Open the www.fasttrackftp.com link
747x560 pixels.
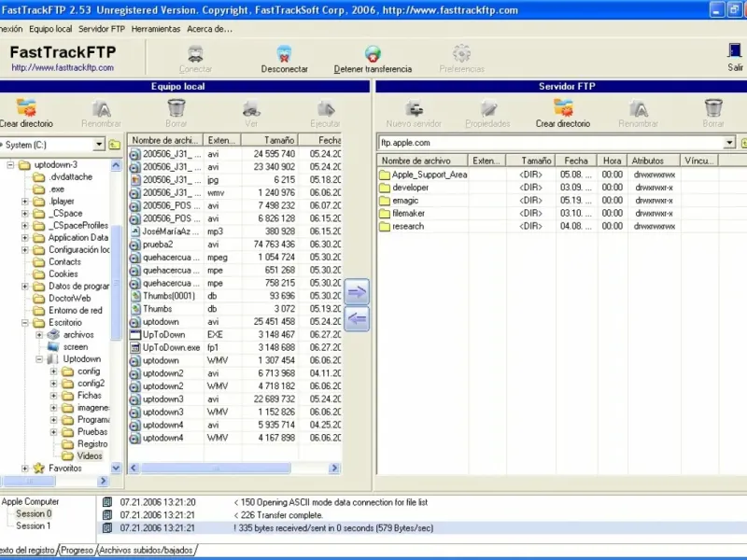pyautogui.click(x=63, y=67)
